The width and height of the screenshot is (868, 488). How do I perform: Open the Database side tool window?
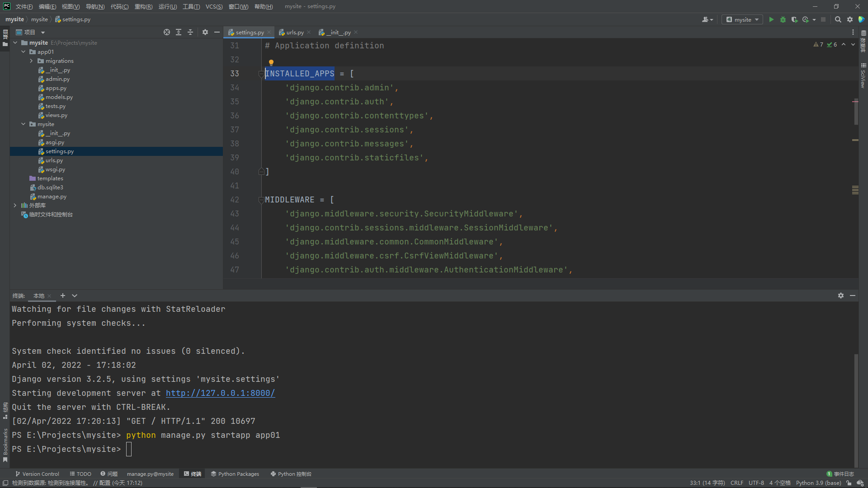coord(863,41)
